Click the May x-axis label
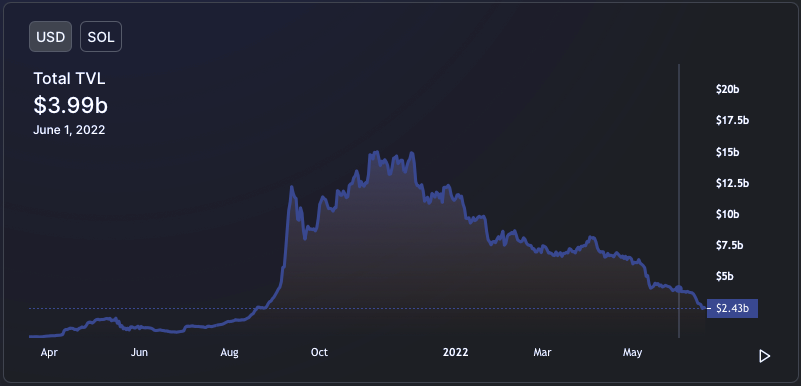 pos(633,352)
